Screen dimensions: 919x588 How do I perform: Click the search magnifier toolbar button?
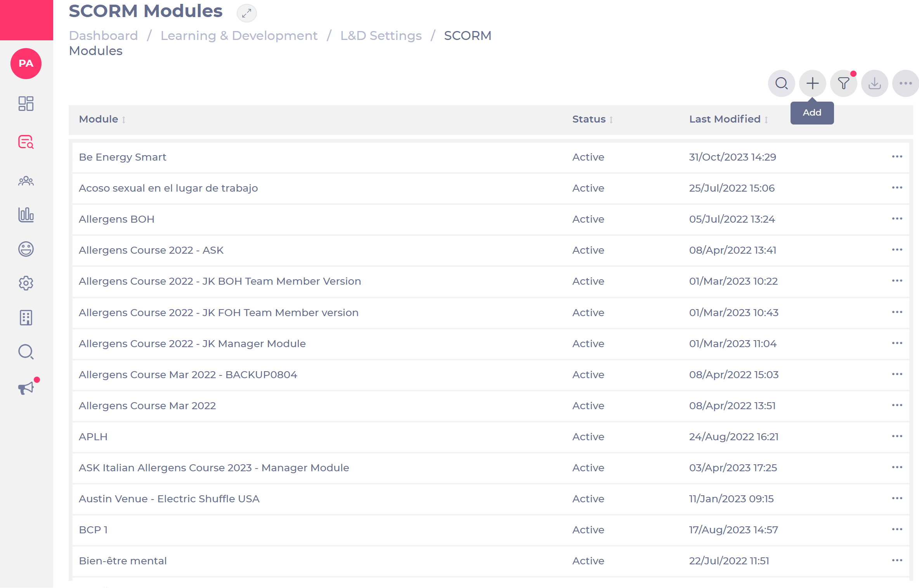tap(781, 83)
